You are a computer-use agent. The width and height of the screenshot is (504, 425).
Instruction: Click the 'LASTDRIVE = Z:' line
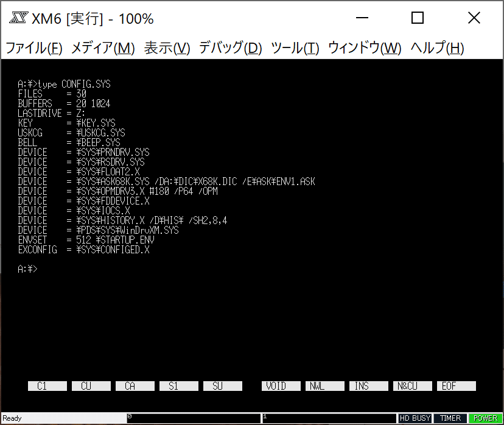pos(51,113)
